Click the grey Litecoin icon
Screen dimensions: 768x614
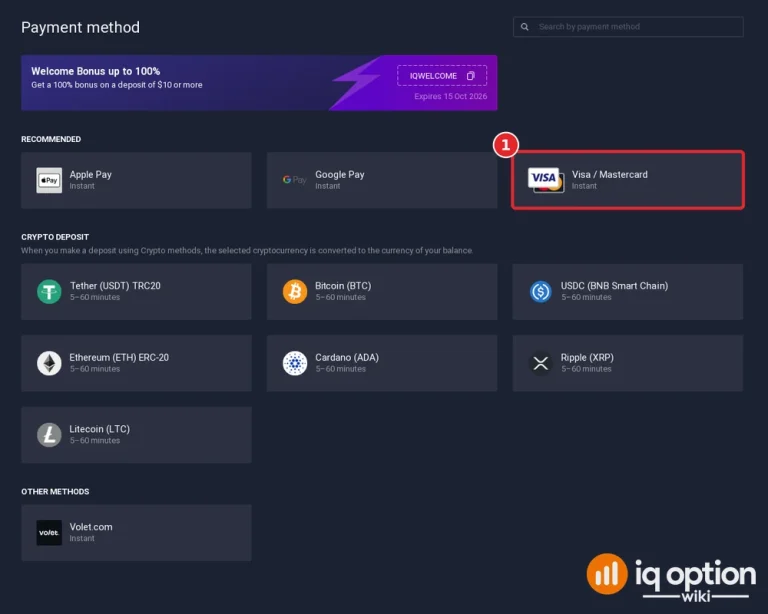[49, 435]
